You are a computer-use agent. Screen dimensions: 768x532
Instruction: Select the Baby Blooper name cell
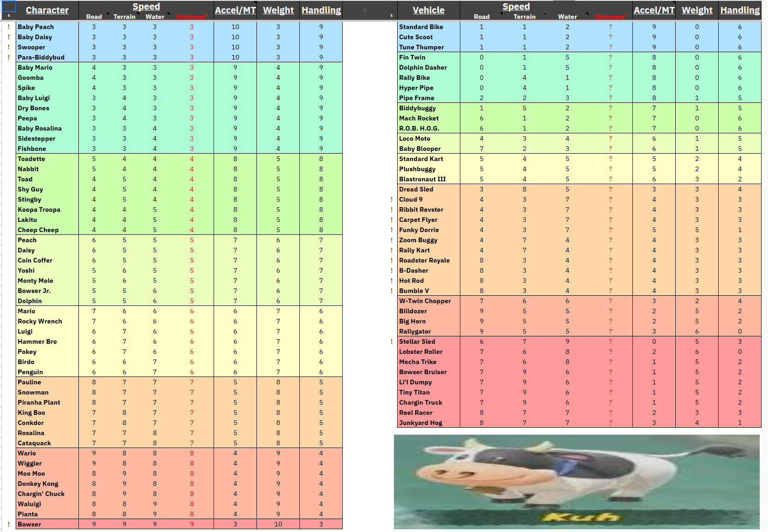[429, 149]
